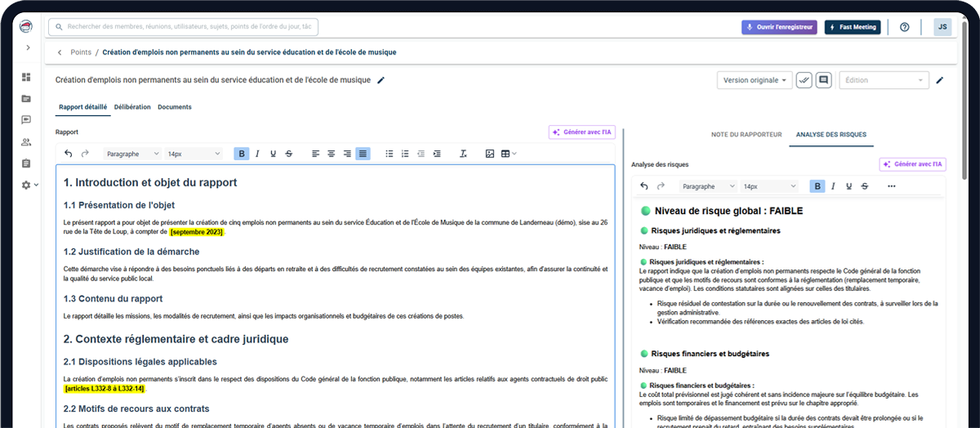Click the top search field
The height and width of the screenshot is (428, 980).
coord(184,27)
